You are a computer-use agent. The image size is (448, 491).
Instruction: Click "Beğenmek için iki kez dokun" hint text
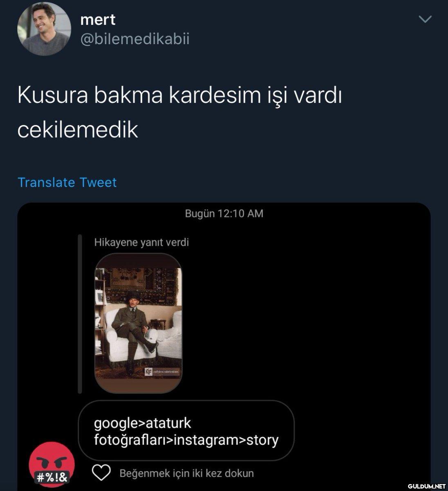[186, 473]
